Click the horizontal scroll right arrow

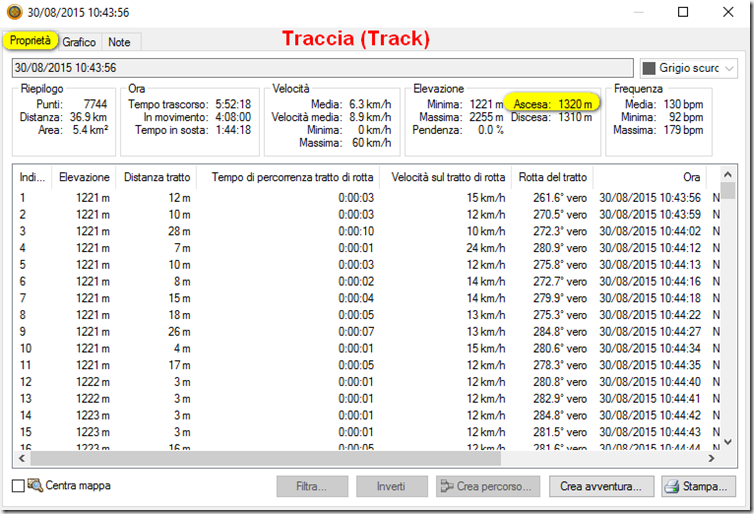tap(712, 459)
